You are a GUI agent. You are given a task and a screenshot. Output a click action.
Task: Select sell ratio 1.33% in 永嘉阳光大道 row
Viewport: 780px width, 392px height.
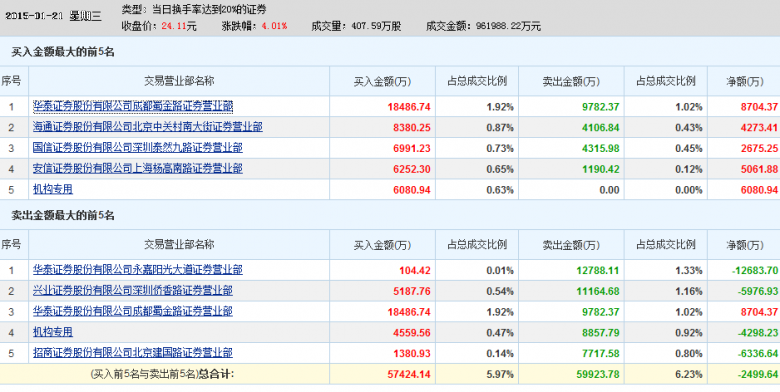pos(689,271)
